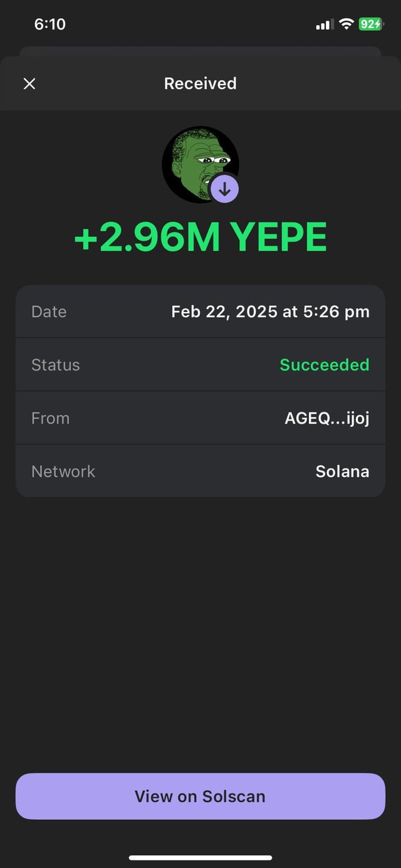The width and height of the screenshot is (401, 868).
Task: Tap the cellular signal bars icon
Action: pos(324,25)
